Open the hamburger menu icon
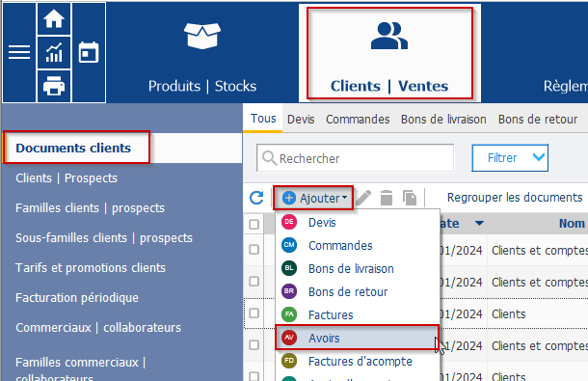The height and width of the screenshot is (381, 588). [x=19, y=52]
